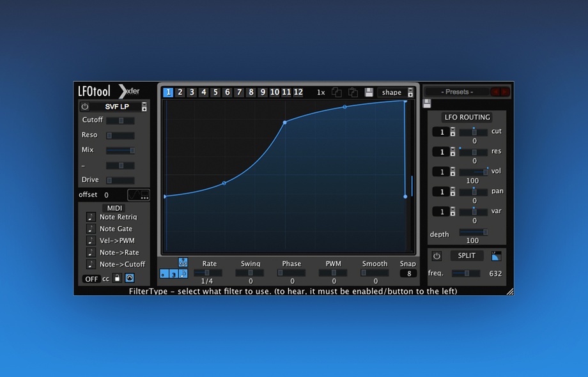Click the previous preset red arrow
The height and width of the screenshot is (377, 588).
pos(496,92)
